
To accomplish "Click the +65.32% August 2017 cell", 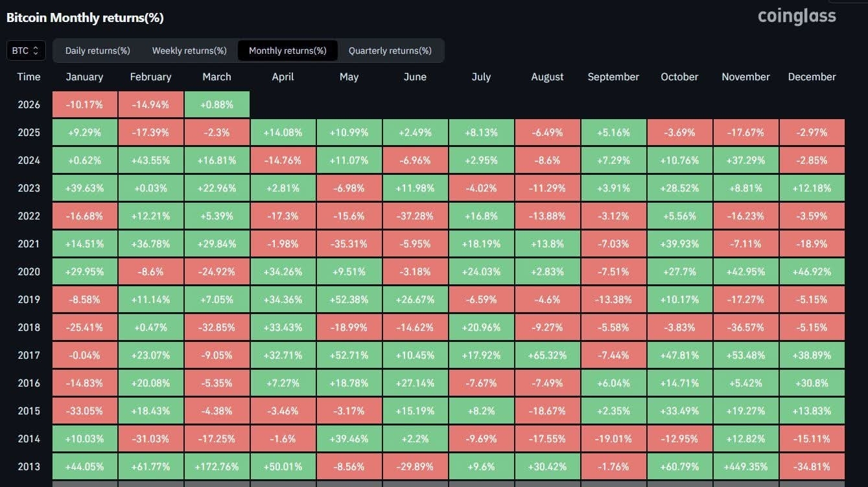I will (547, 355).
